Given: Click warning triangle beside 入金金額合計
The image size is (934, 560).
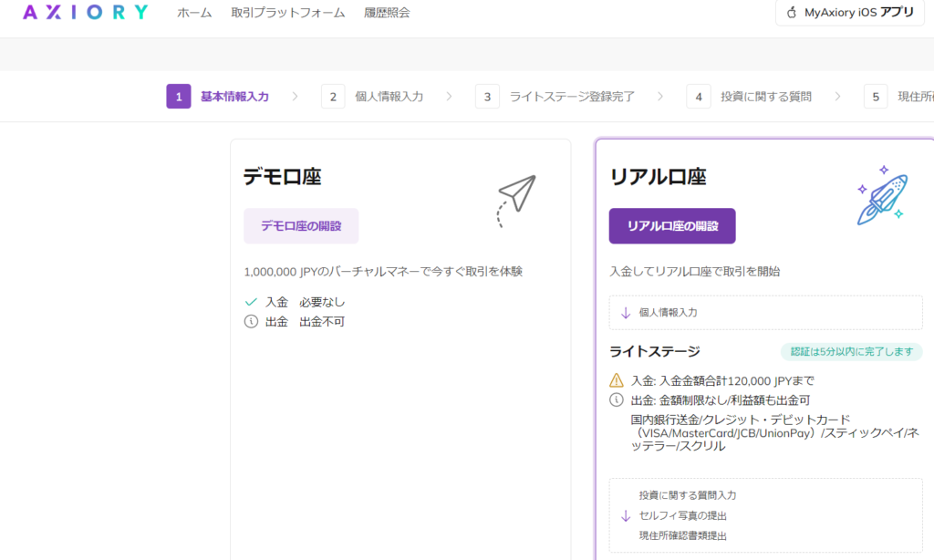Looking at the screenshot, I should [617, 380].
